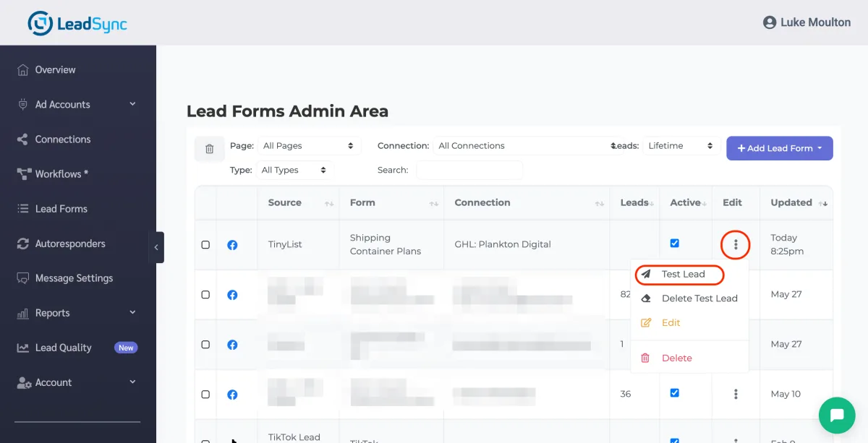Screen dimensions: 868x443
Task: Choose Delete from context menu
Action: [676, 358]
